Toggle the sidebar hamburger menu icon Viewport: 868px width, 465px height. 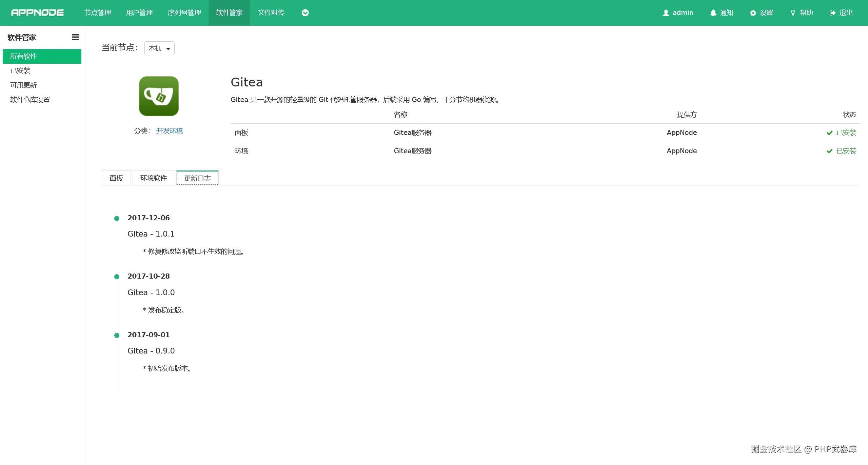(75, 37)
